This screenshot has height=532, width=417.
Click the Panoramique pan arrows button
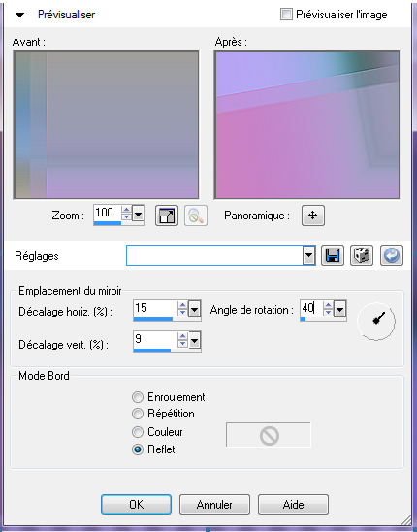(313, 216)
